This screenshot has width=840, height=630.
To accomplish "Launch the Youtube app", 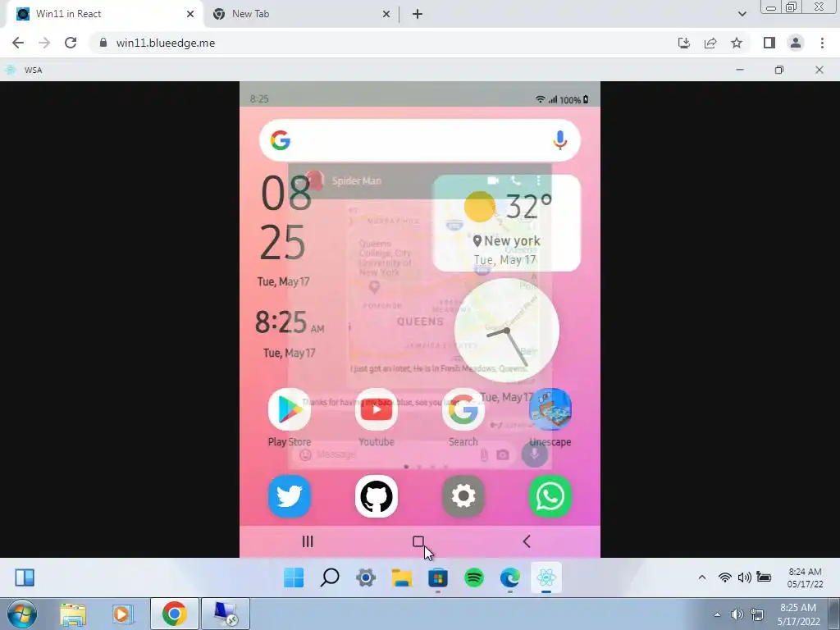I will coord(376,409).
